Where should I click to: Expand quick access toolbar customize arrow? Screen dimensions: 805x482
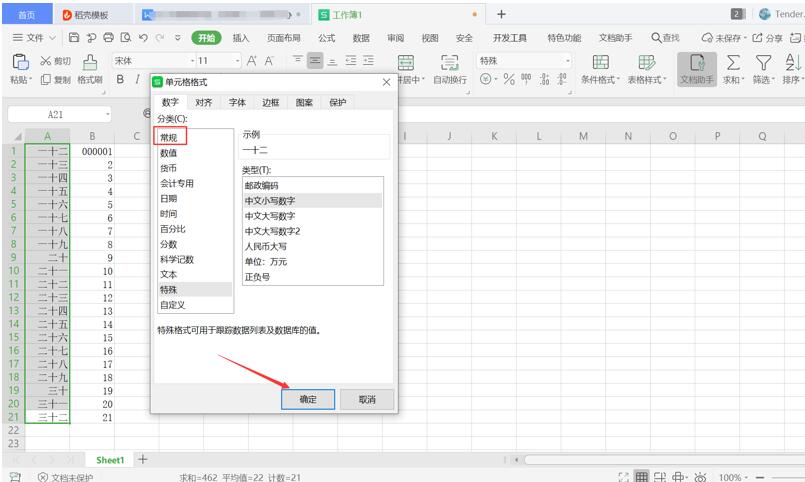point(178,37)
